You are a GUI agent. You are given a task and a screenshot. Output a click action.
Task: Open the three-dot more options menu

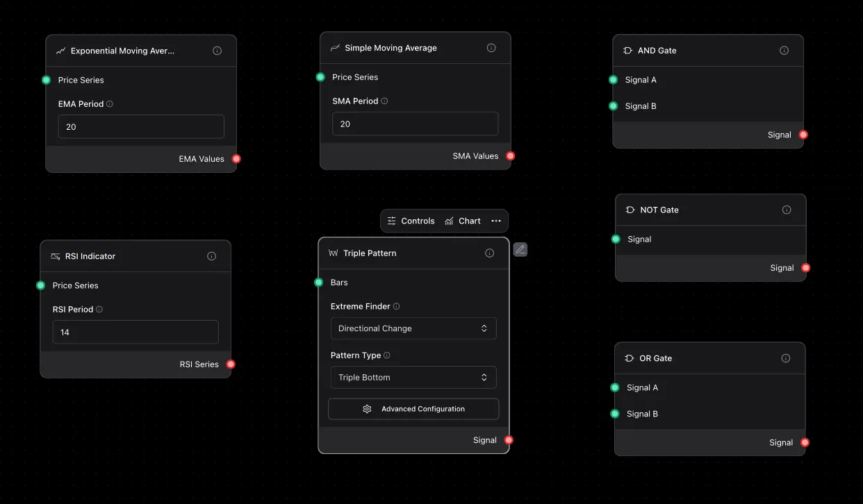coord(496,221)
